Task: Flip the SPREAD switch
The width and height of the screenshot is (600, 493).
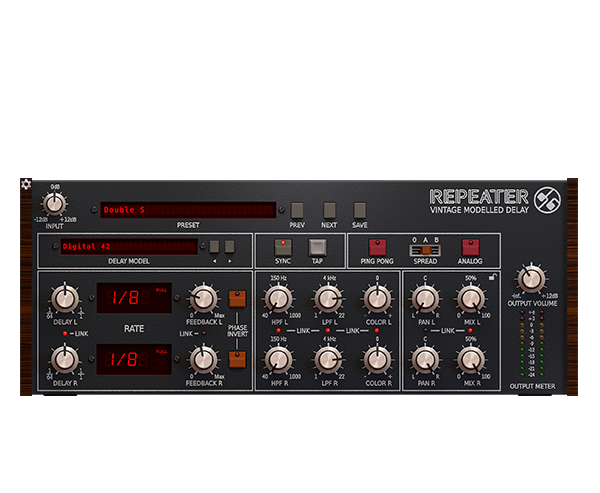Action: 425,251
